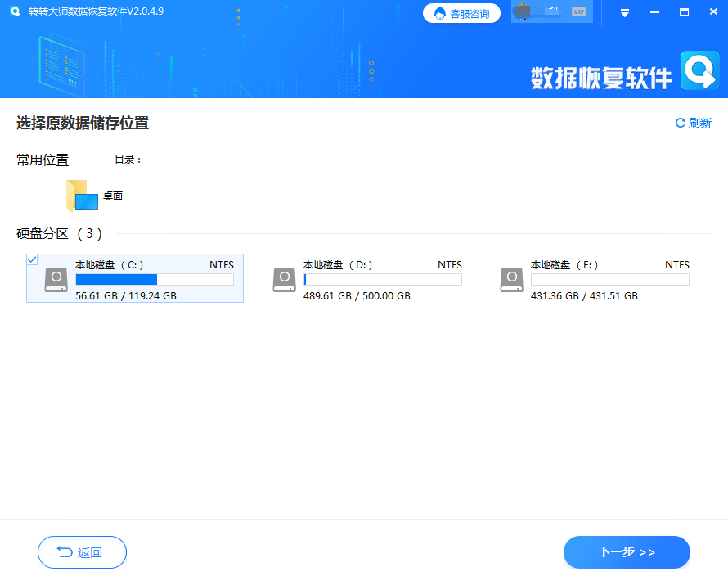
Task: Click NTFS label of the D: drive
Action: (449, 264)
